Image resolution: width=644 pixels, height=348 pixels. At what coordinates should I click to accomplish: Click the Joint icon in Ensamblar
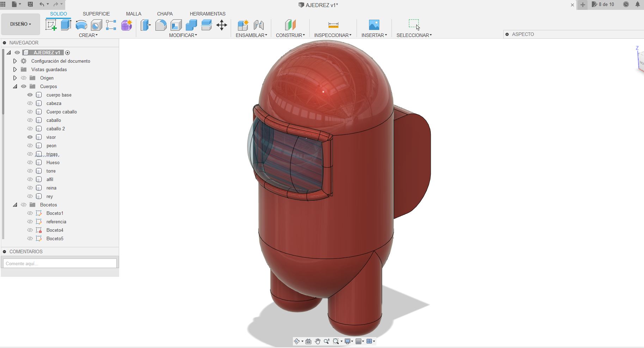coord(259,25)
